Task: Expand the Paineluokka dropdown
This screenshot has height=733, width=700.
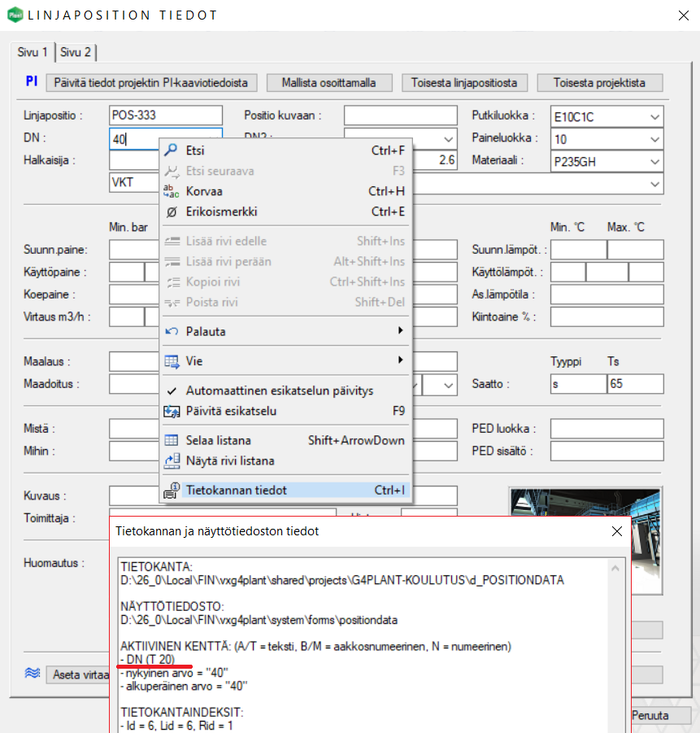Action: pos(655,139)
